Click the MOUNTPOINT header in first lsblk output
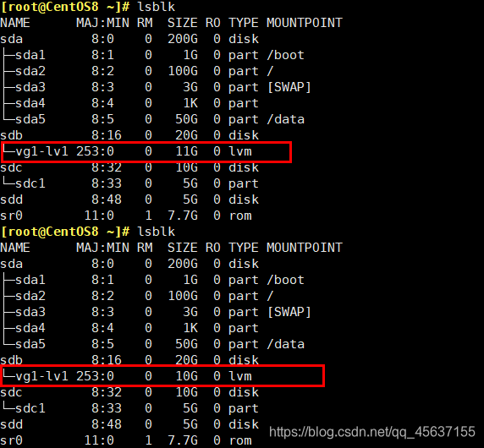This screenshot has height=448, width=484. point(305,23)
